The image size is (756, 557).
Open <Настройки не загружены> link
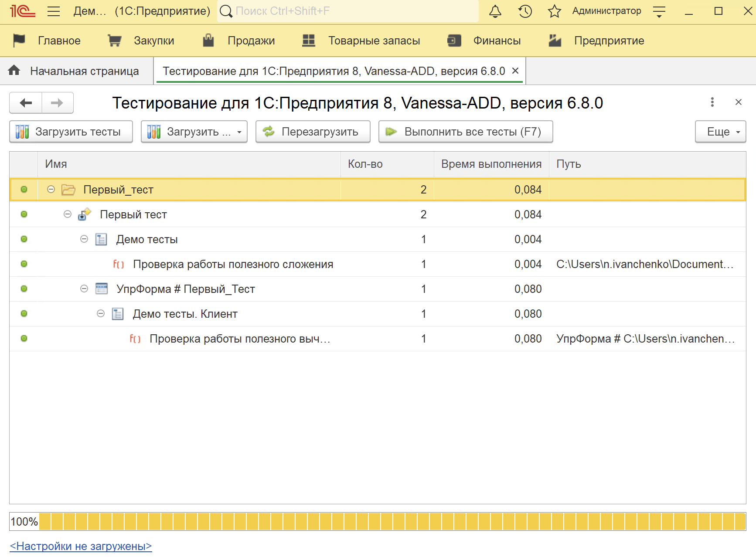81,546
